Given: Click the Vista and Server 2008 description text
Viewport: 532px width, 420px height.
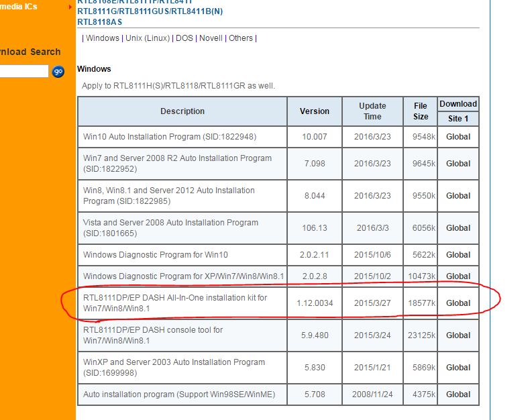Looking at the screenshot, I should (x=170, y=228).
